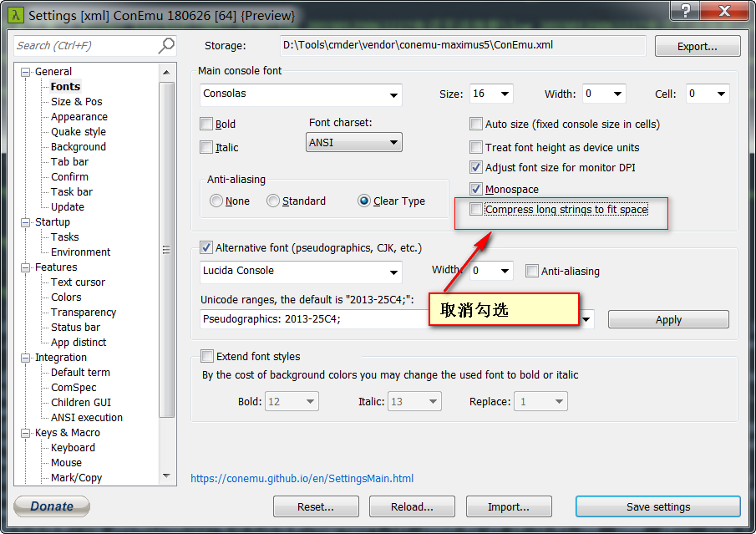Open the ANSI font charset dropdown

pos(354,142)
